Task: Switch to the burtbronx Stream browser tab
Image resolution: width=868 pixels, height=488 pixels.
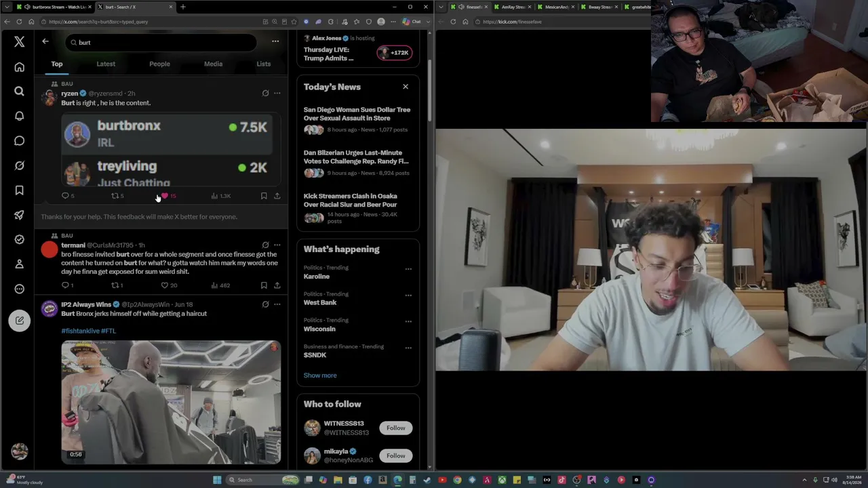Action: (54, 7)
